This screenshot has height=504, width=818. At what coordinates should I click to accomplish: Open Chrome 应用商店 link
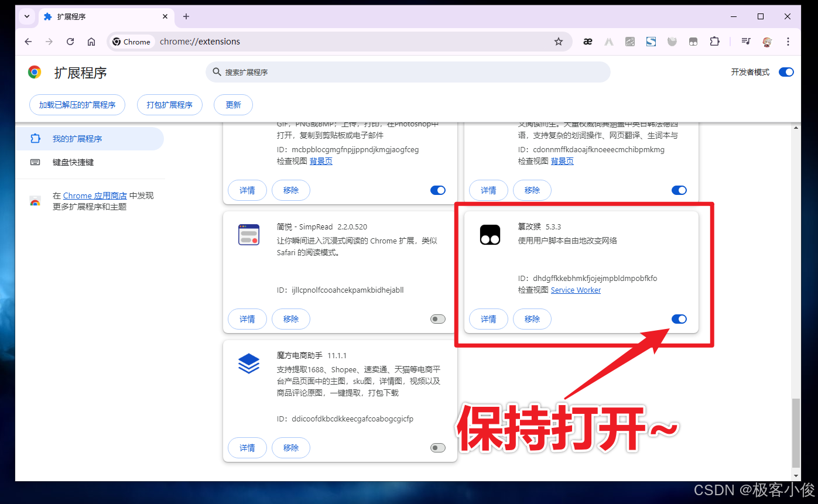click(x=95, y=196)
